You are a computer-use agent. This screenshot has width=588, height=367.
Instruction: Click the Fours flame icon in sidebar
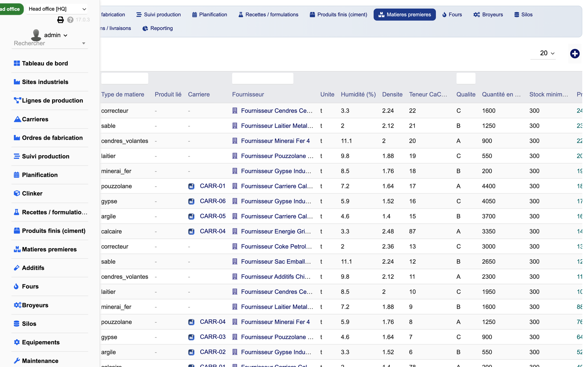coord(16,286)
